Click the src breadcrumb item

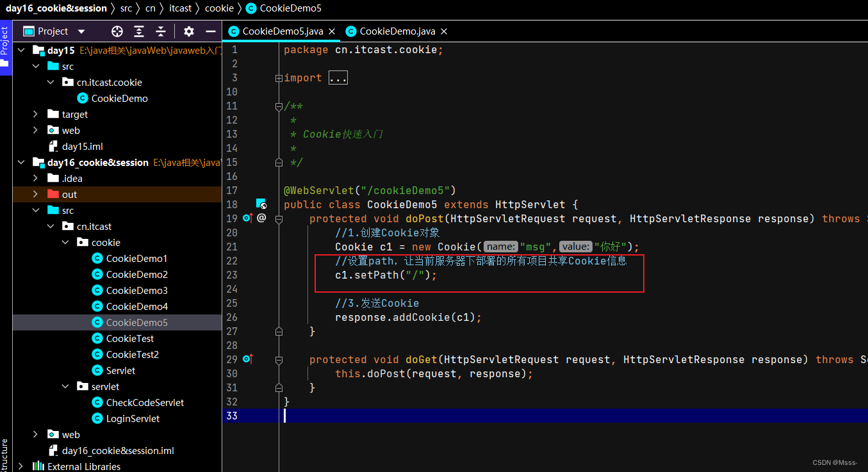coord(126,8)
